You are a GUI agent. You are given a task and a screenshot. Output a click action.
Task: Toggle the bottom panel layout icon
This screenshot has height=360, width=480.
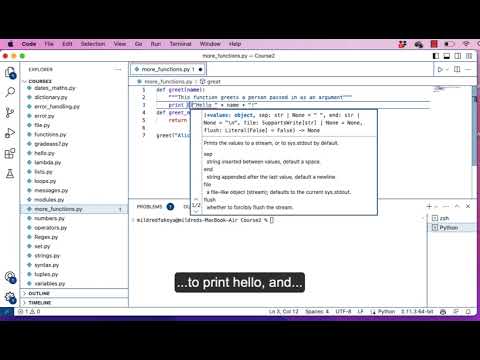point(447,56)
